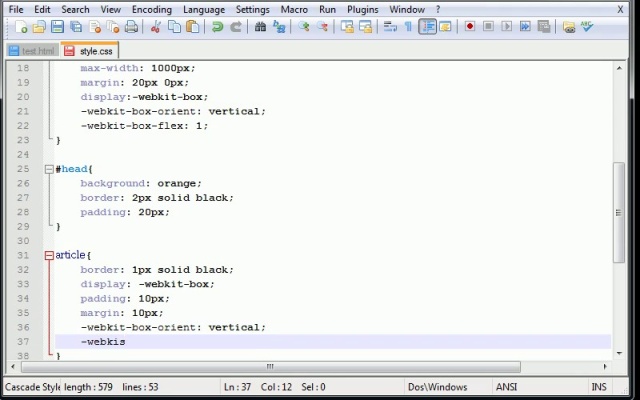
Task: Open Replace dialog toolbar icon
Action: [x=279, y=27]
